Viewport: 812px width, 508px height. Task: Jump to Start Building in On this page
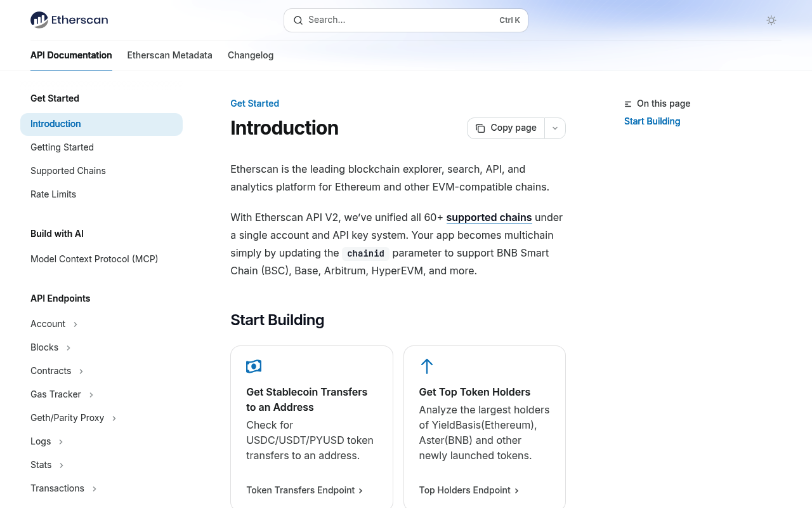click(x=652, y=121)
